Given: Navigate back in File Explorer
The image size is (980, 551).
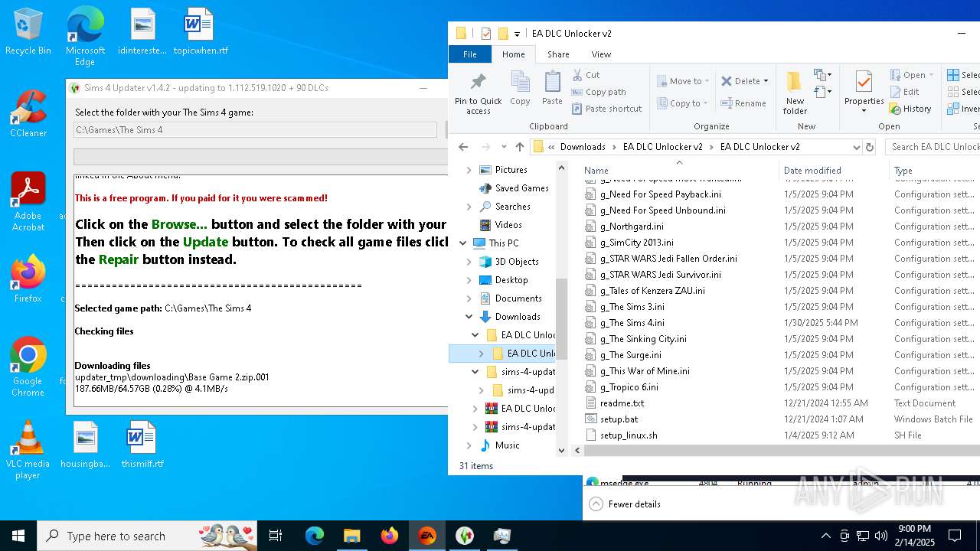Looking at the screenshot, I should click(463, 147).
